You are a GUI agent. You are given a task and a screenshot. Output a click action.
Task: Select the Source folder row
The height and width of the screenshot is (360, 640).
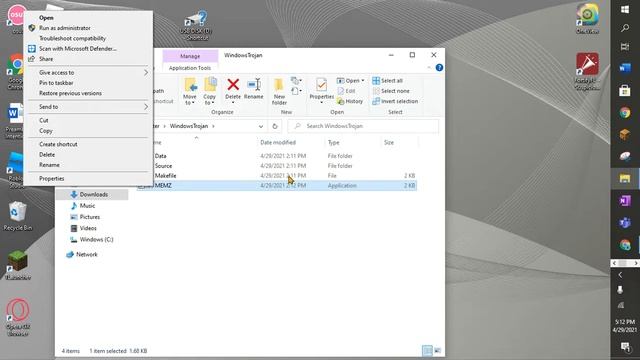[277, 166]
